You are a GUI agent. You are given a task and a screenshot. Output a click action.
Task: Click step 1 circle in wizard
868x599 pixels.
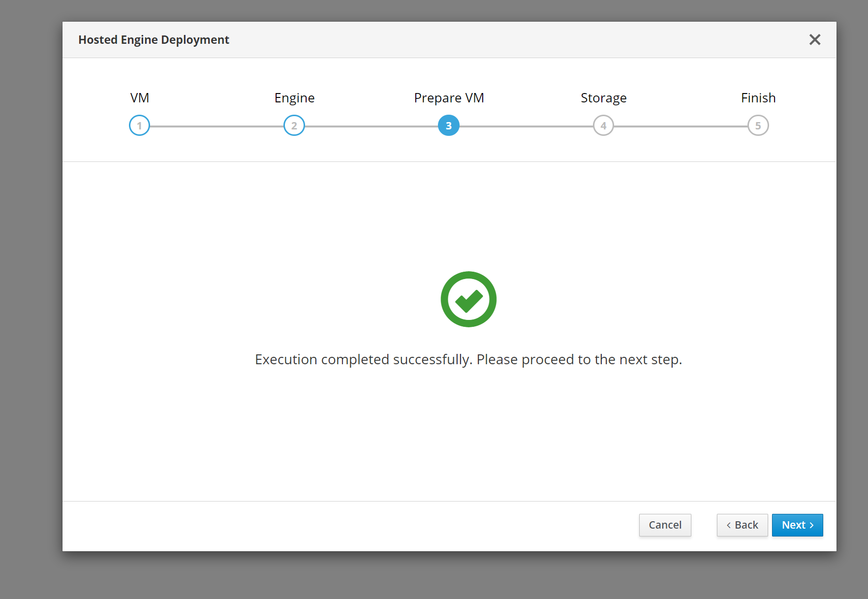click(139, 126)
